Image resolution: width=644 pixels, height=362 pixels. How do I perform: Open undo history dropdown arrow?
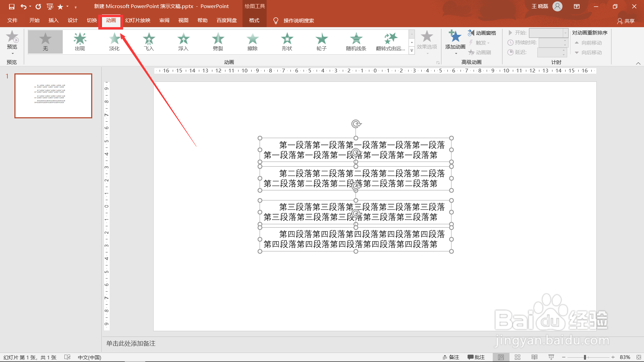pos(30,6)
